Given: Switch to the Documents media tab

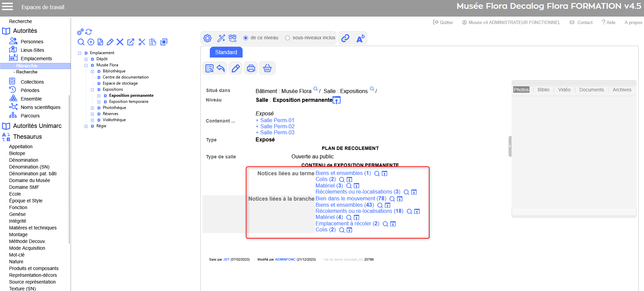Looking at the screenshot, I should tap(591, 90).
